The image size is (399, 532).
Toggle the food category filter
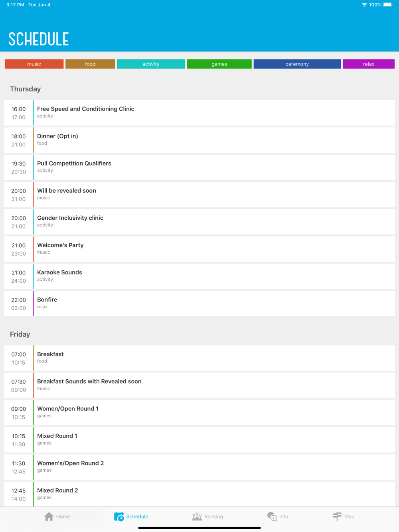pyautogui.click(x=90, y=64)
